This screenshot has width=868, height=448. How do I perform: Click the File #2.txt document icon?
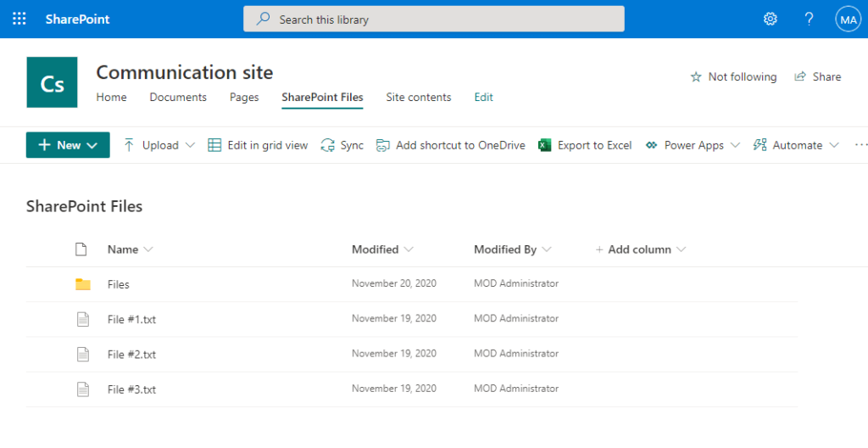(83, 355)
